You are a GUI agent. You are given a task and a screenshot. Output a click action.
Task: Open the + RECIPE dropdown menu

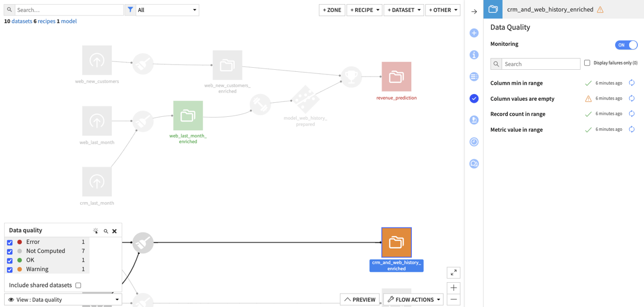point(364,10)
